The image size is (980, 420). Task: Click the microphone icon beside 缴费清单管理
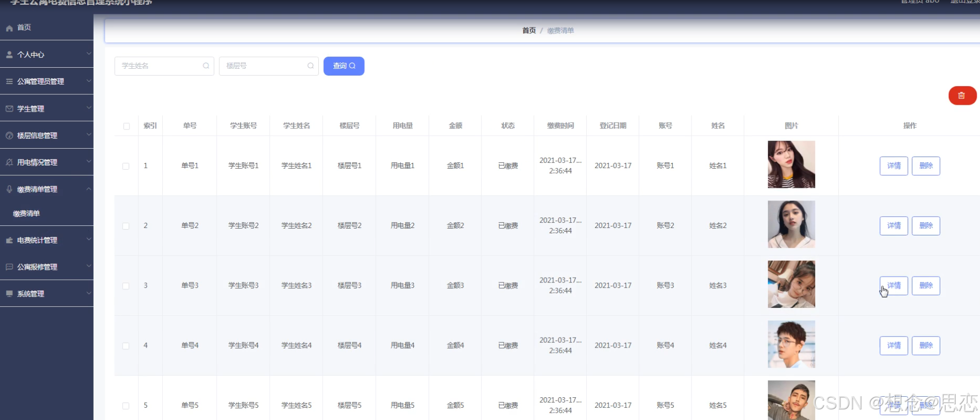coord(10,189)
